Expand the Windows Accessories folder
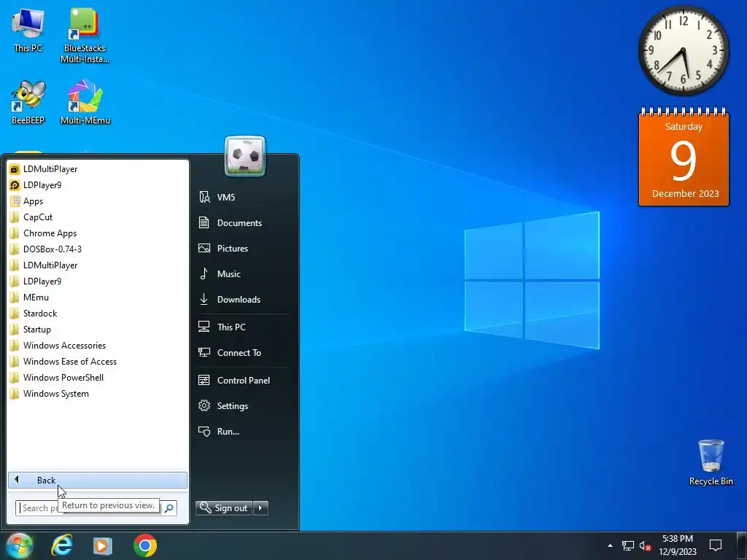747x560 pixels. 98,345
